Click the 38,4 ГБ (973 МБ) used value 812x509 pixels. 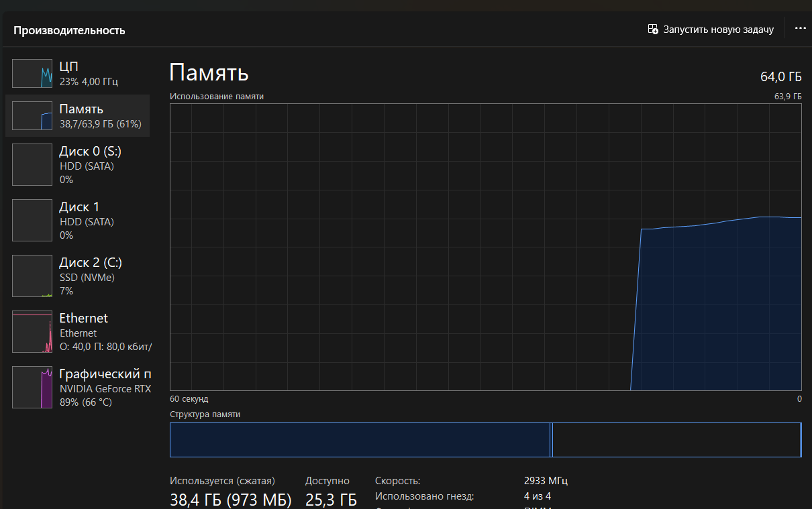click(230, 500)
